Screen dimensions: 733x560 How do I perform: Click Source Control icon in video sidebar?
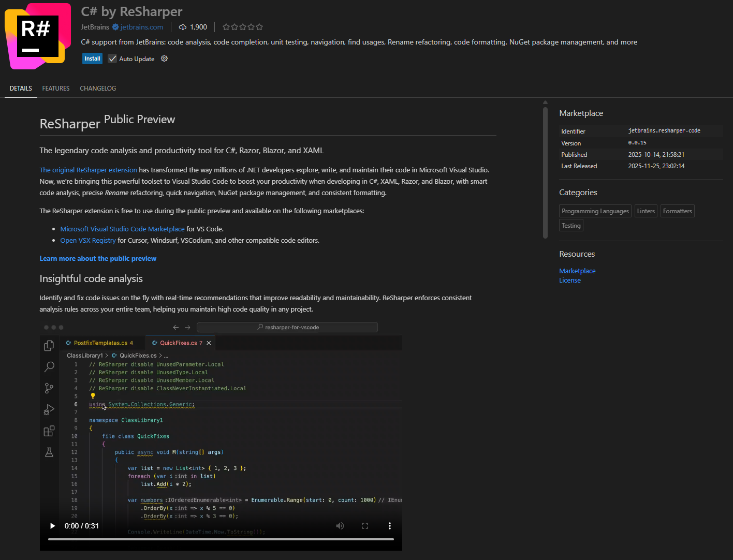[49, 388]
